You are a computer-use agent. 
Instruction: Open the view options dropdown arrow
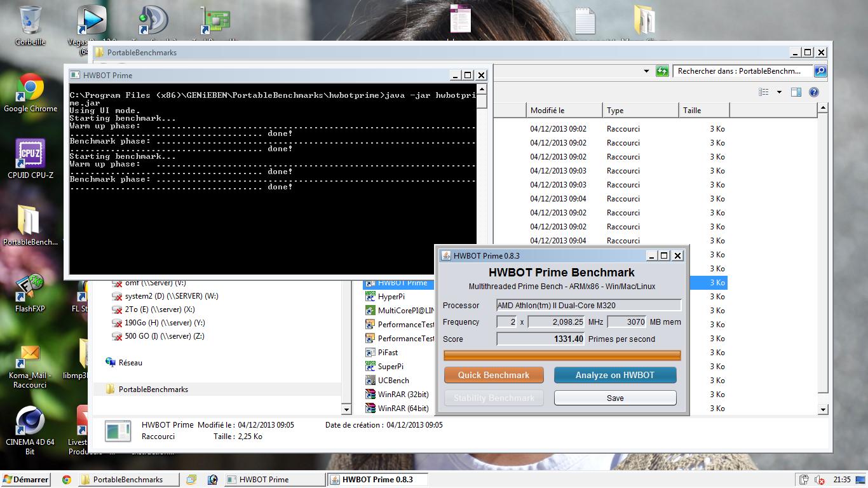tap(779, 92)
